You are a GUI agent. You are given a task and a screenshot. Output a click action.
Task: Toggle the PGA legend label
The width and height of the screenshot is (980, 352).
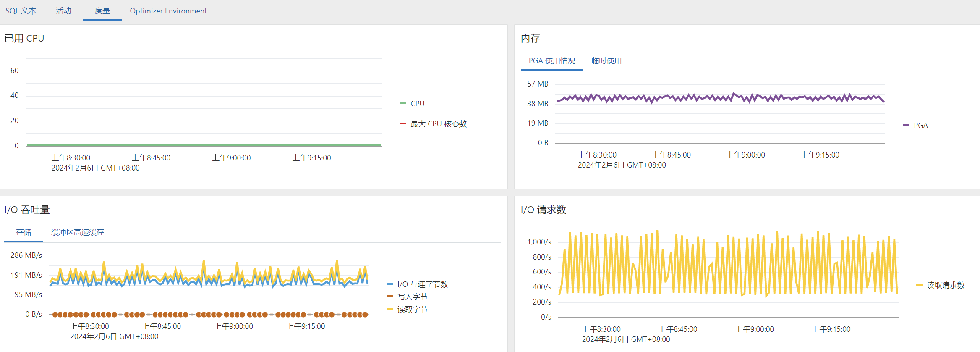tap(921, 125)
